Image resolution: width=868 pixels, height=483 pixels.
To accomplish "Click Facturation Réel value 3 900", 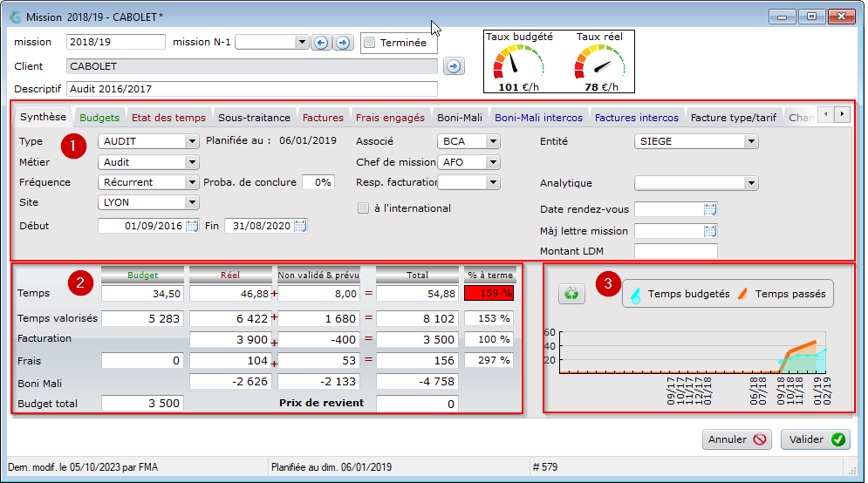I will coord(230,340).
